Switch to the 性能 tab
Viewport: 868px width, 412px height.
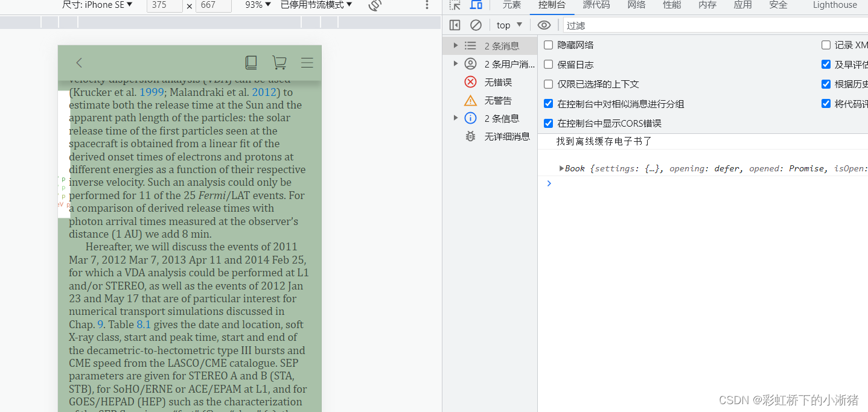[x=672, y=5]
